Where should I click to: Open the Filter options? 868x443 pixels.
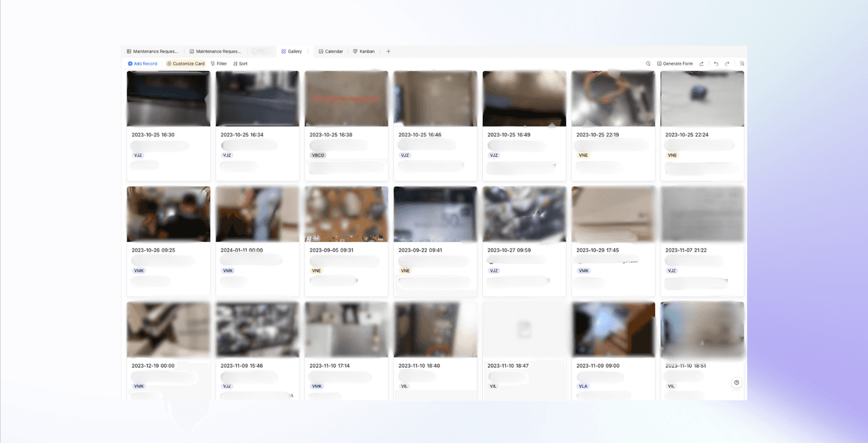tap(218, 64)
